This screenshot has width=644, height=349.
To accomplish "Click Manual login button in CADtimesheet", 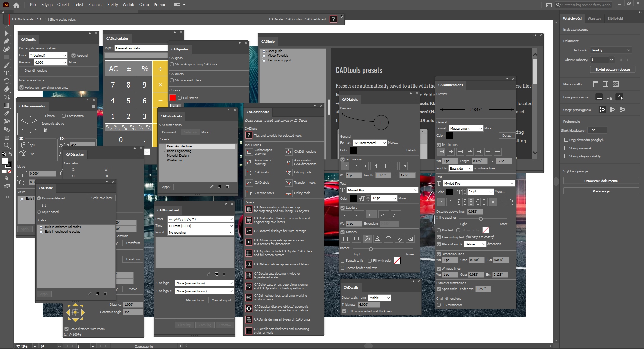I will coord(195,300).
